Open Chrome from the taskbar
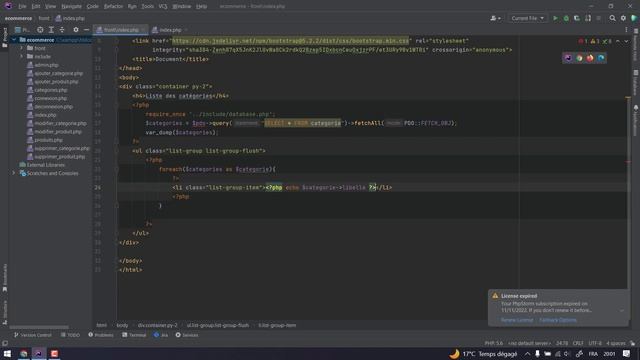The image size is (640, 360). 24,353
